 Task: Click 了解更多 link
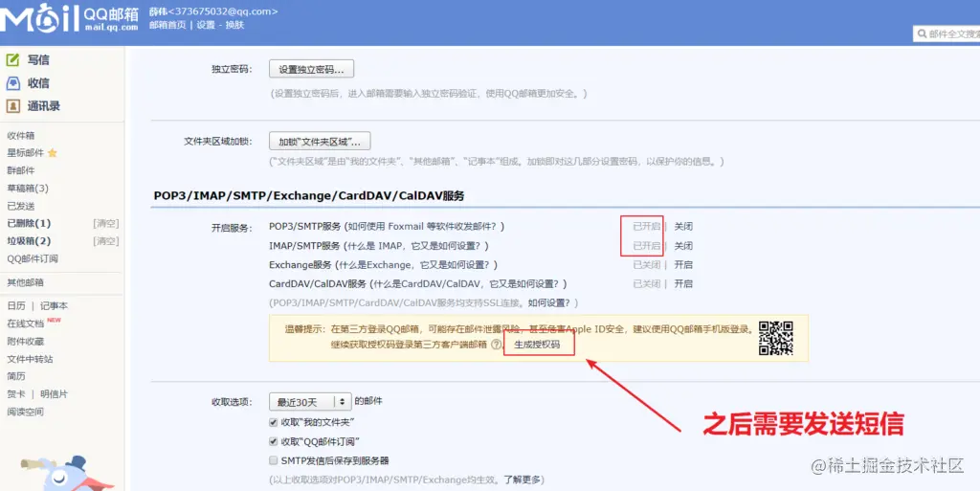(x=522, y=480)
